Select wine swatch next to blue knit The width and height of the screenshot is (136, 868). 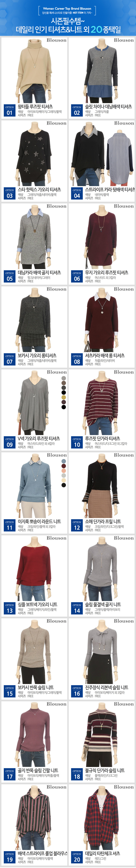(x=63, y=466)
